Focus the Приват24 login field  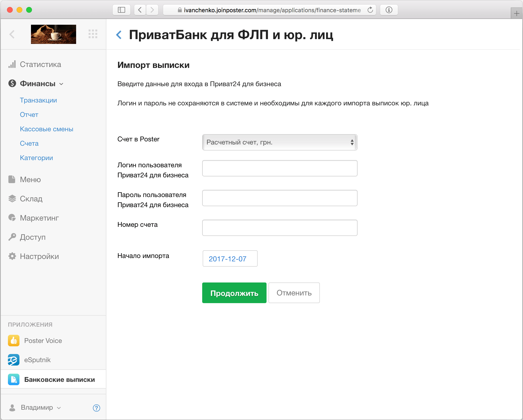280,168
